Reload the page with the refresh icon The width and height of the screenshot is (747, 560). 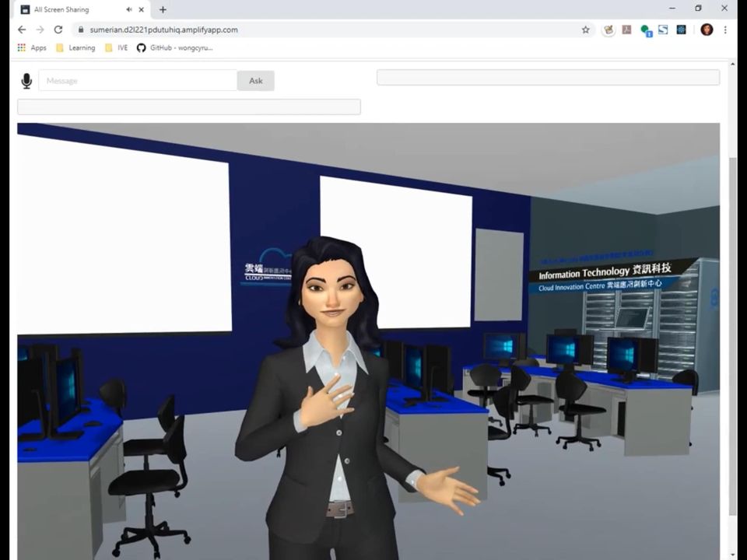[58, 30]
